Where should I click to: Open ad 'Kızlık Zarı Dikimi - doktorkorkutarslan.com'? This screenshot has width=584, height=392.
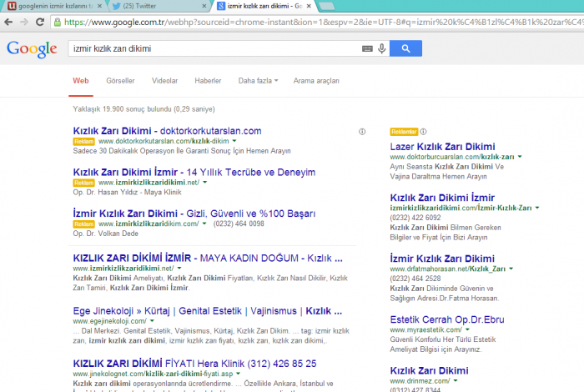click(x=167, y=131)
